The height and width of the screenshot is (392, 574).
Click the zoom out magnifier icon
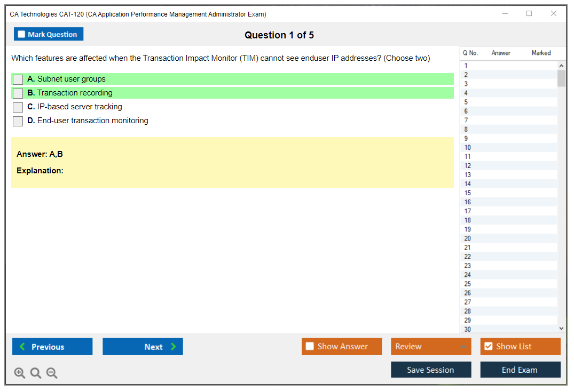[x=52, y=373]
